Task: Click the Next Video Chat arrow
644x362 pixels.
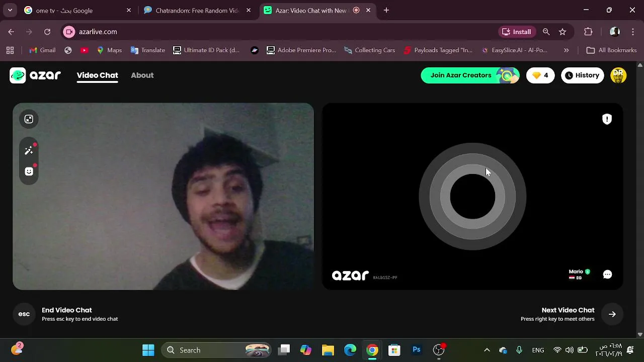Action: [612, 314]
